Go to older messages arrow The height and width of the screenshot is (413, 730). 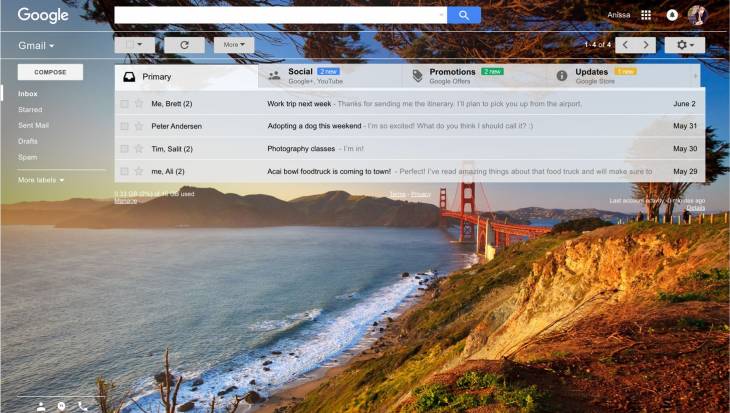click(x=646, y=45)
